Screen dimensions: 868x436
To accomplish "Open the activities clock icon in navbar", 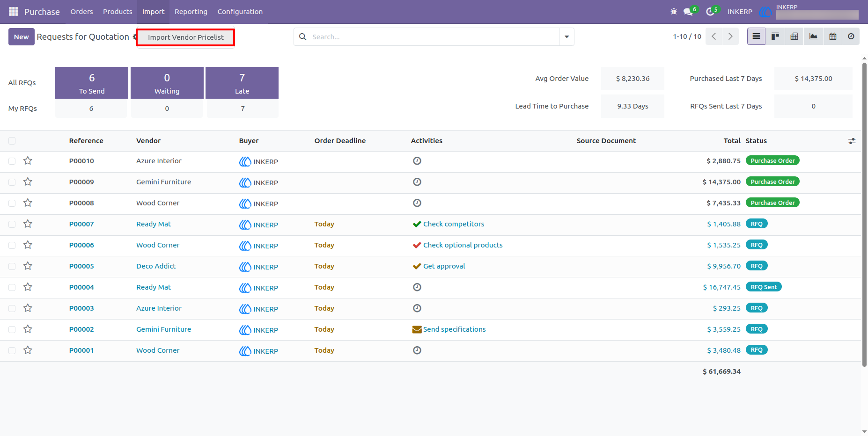I will tap(710, 12).
